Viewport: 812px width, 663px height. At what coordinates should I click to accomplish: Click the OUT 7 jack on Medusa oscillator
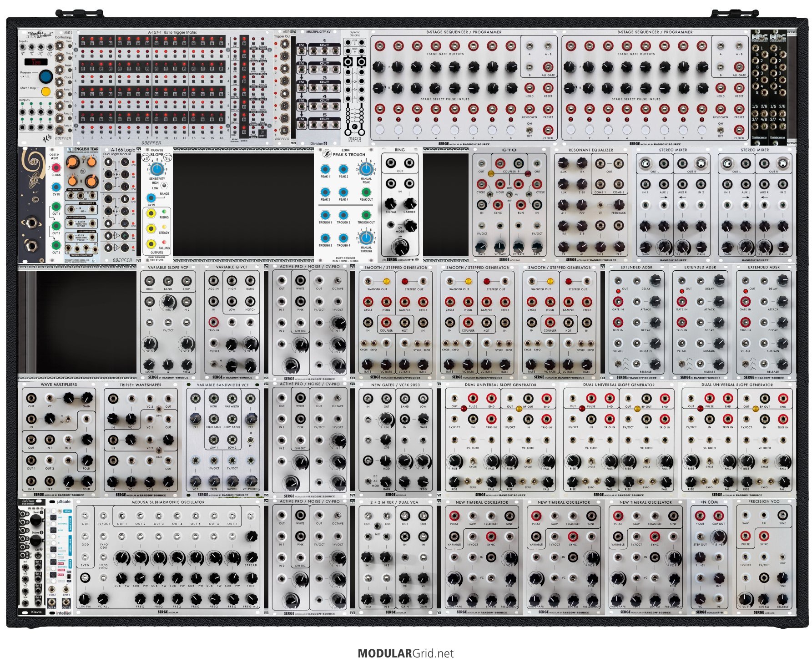(232, 516)
